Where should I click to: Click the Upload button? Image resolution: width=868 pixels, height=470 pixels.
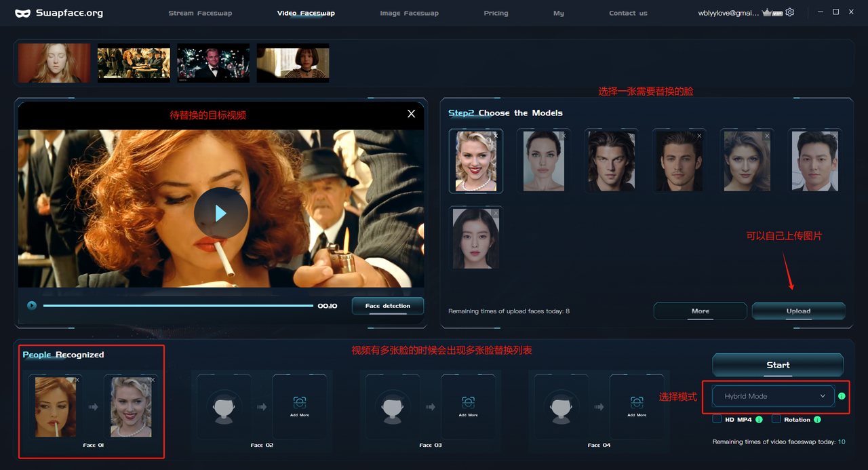pyautogui.click(x=798, y=311)
